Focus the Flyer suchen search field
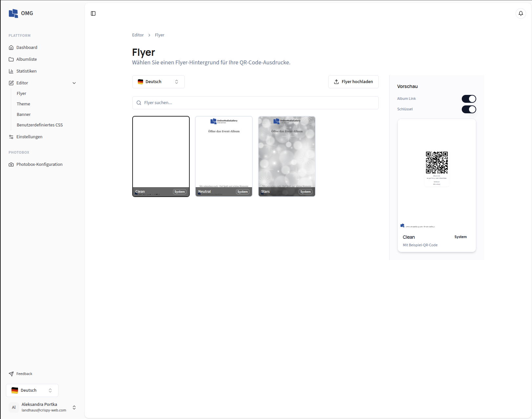Image resolution: width=532 pixels, height=419 pixels. (255, 103)
